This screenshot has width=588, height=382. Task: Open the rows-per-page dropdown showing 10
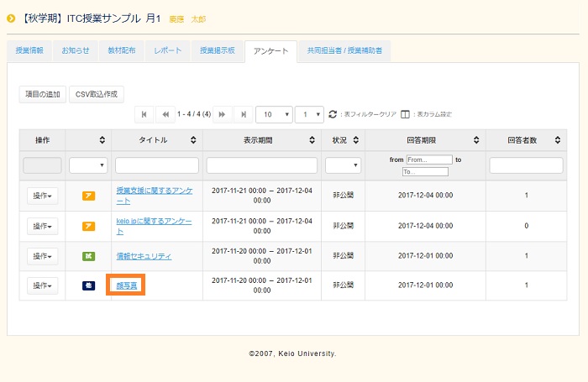coord(275,114)
